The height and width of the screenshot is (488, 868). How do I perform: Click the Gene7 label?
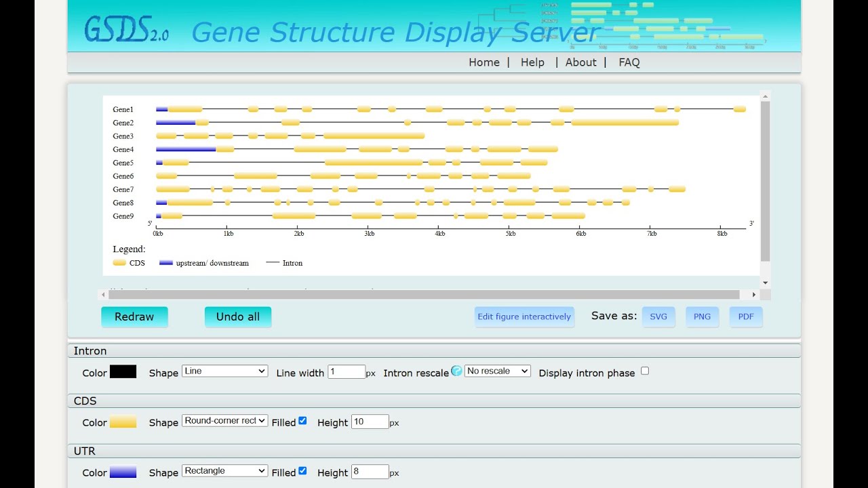(x=123, y=190)
